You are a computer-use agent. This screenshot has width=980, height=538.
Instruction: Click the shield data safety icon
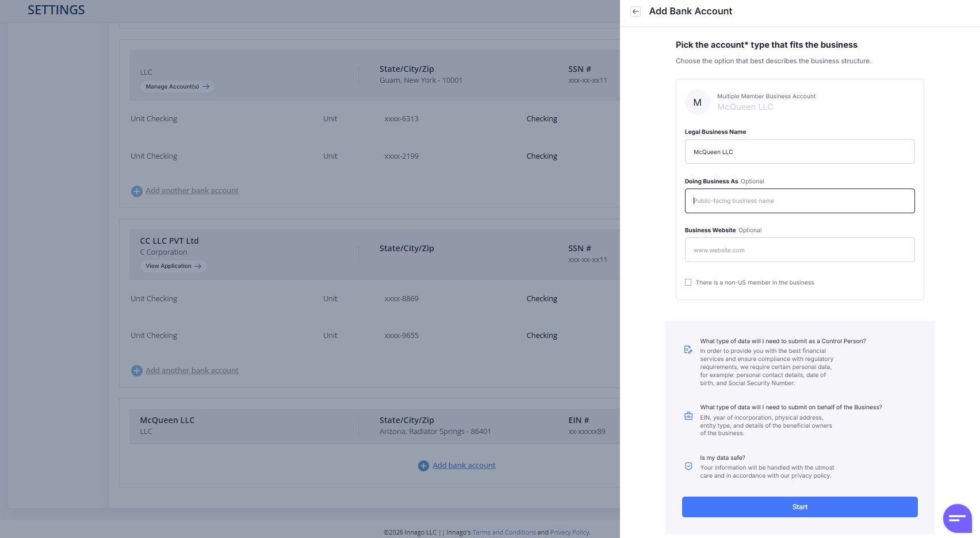688,466
